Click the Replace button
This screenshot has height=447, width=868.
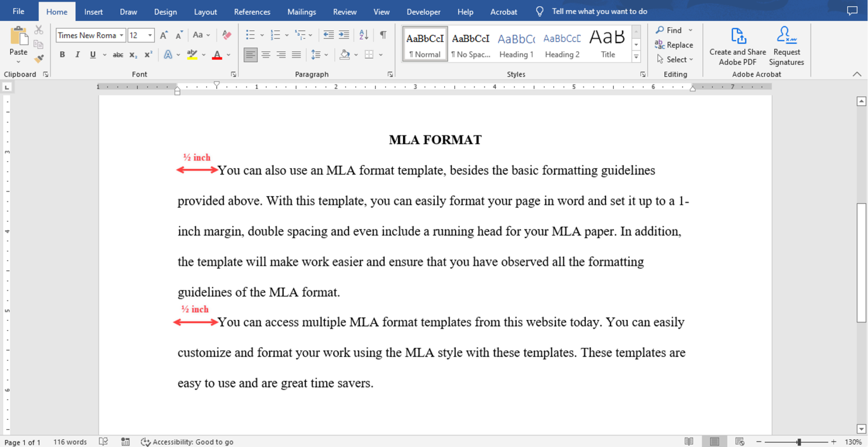pos(674,45)
